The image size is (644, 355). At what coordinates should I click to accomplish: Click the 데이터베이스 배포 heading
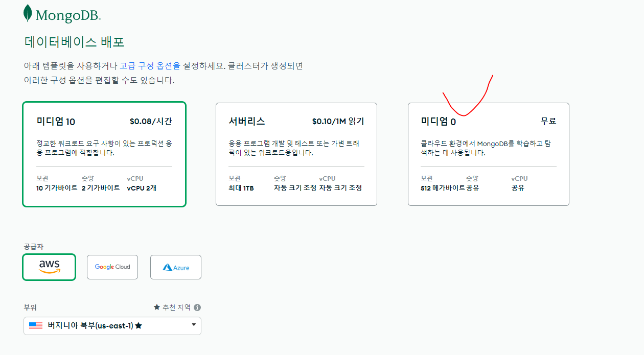point(74,42)
